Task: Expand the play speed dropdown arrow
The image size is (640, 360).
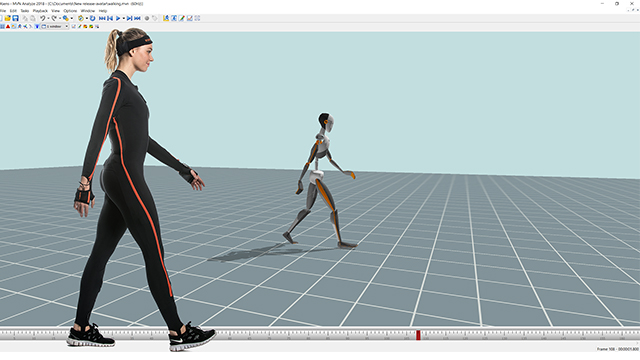Action: point(124,18)
